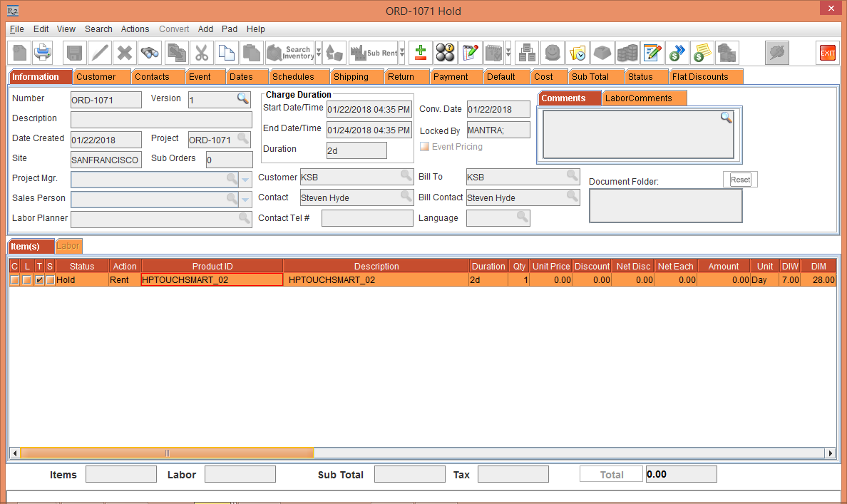Image resolution: width=847 pixels, height=504 pixels.
Task: Click the red EXIT icon
Action: pos(827,53)
